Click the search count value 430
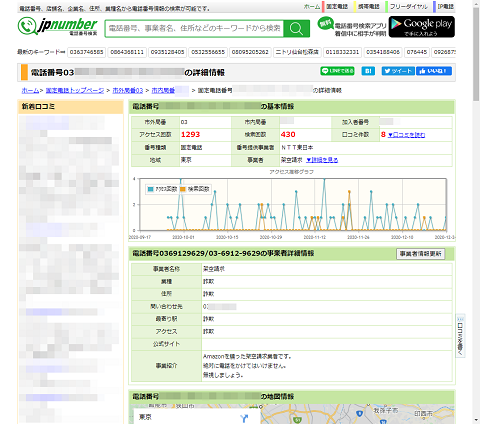Viewport: 480px width, 424px height. tap(288, 134)
